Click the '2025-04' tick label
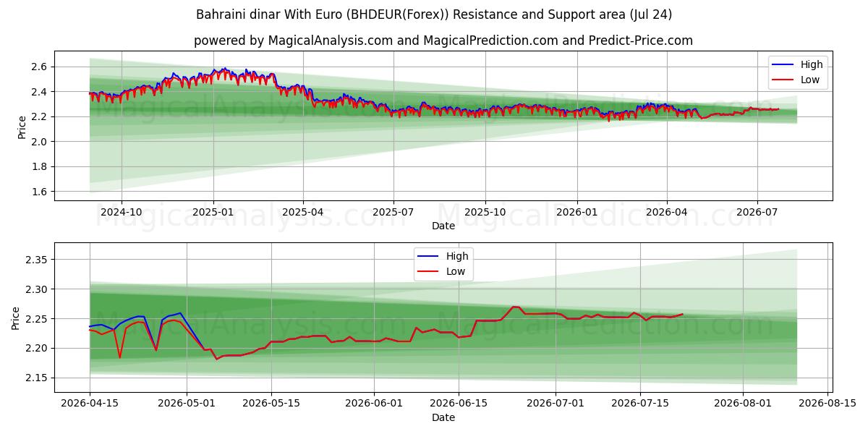Image resolution: width=868 pixels, height=434 pixels. (302, 211)
